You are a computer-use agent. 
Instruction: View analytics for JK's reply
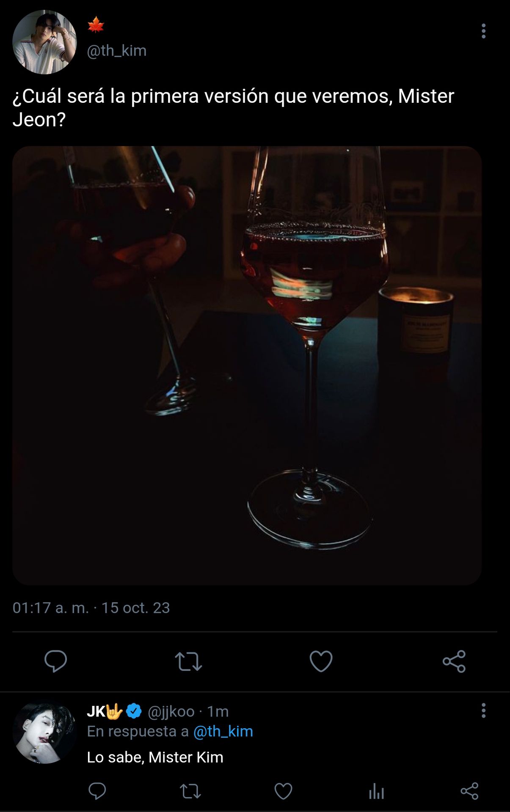coord(376,791)
